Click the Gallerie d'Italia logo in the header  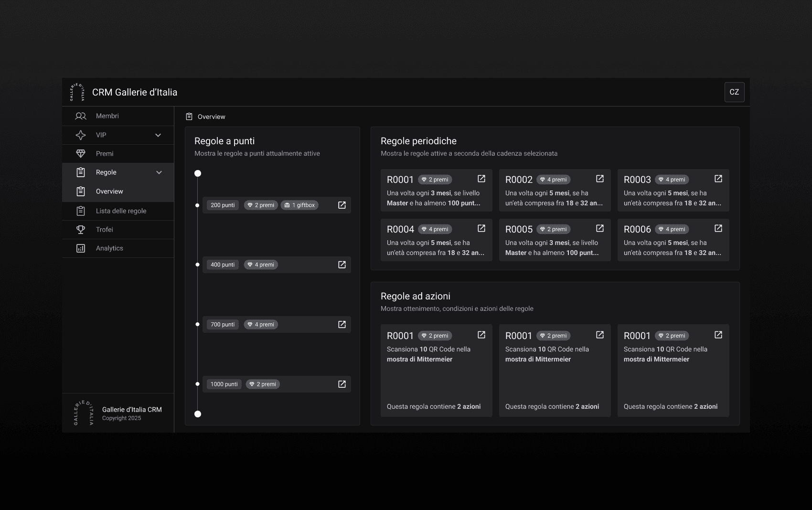point(77,92)
